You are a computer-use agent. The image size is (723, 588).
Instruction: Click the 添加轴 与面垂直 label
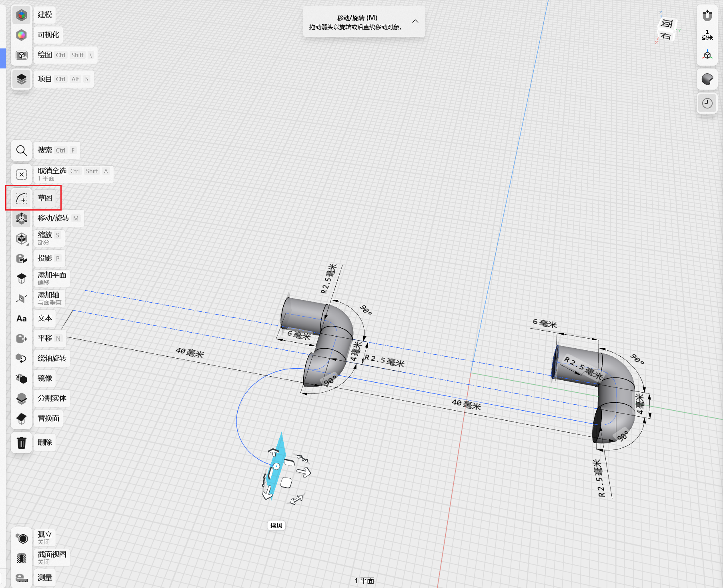50,298
